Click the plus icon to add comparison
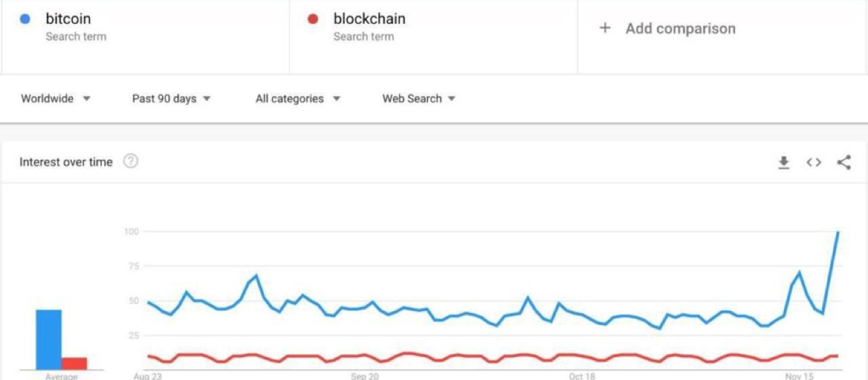Viewport: 868px width, 380px height. tap(605, 28)
